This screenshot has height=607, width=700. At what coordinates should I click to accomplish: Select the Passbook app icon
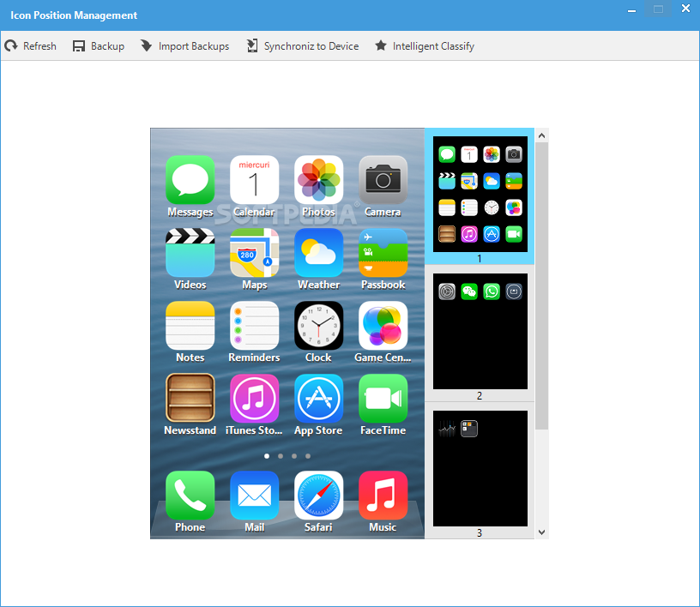coord(383,253)
